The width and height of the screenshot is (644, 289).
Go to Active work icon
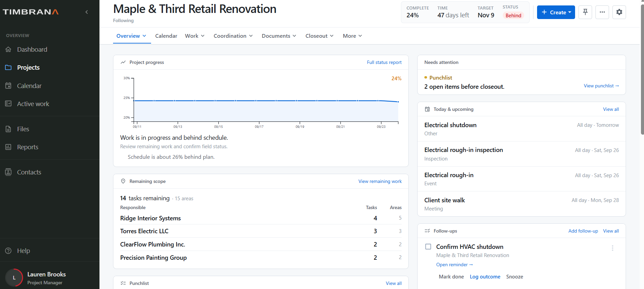pos(8,104)
